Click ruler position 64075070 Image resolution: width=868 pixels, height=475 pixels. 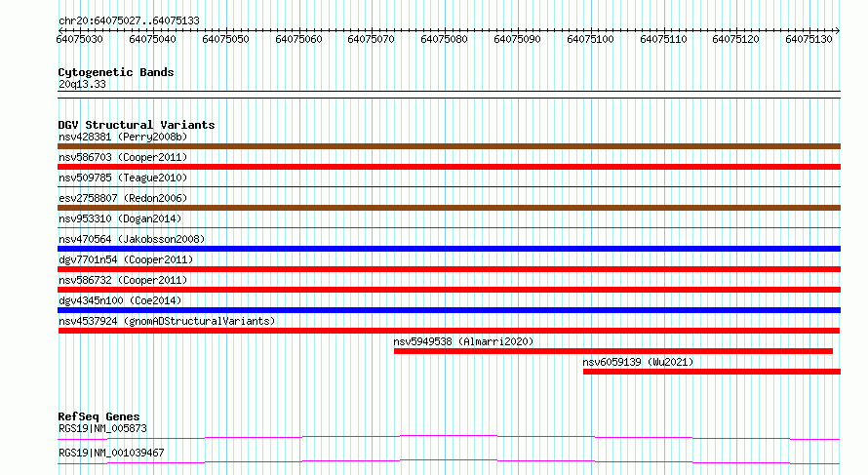371,39
